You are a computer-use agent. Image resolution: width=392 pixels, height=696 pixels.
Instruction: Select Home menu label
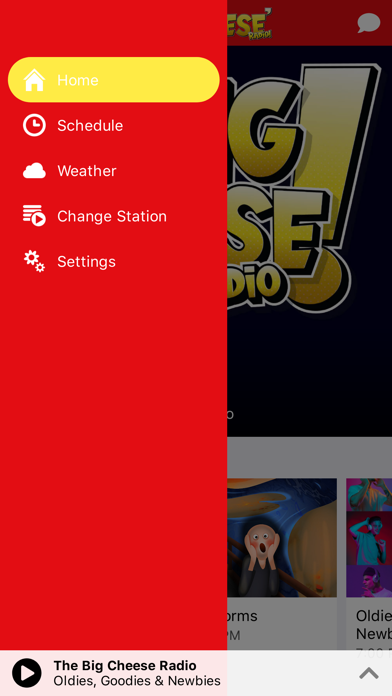click(78, 80)
